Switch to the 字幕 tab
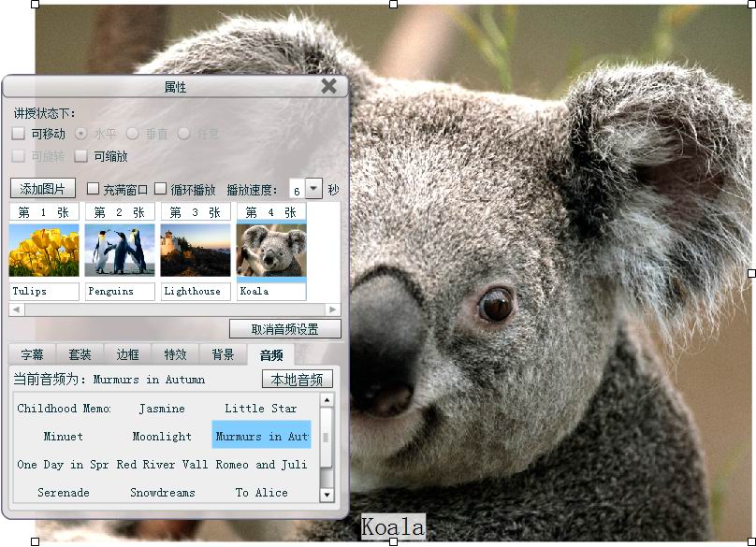The height and width of the screenshot is (547, 756). (x=32, y=354)
